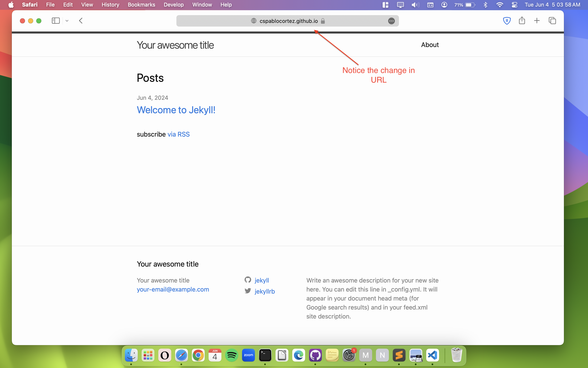Screen dimensions: 588x368
Task: Click the date and time clock
Action: coord(552,5)
